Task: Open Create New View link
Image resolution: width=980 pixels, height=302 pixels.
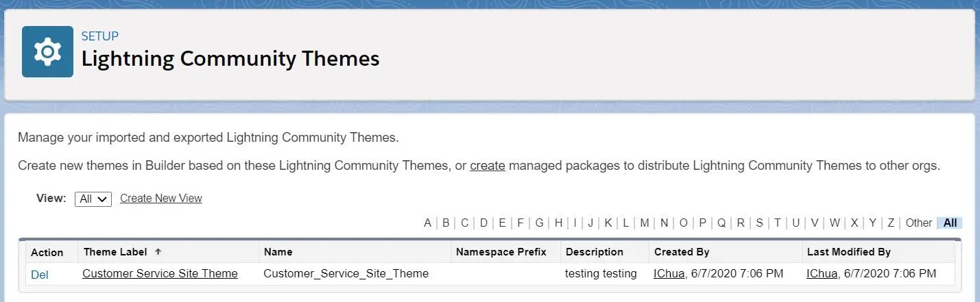Action: [161, 198]
